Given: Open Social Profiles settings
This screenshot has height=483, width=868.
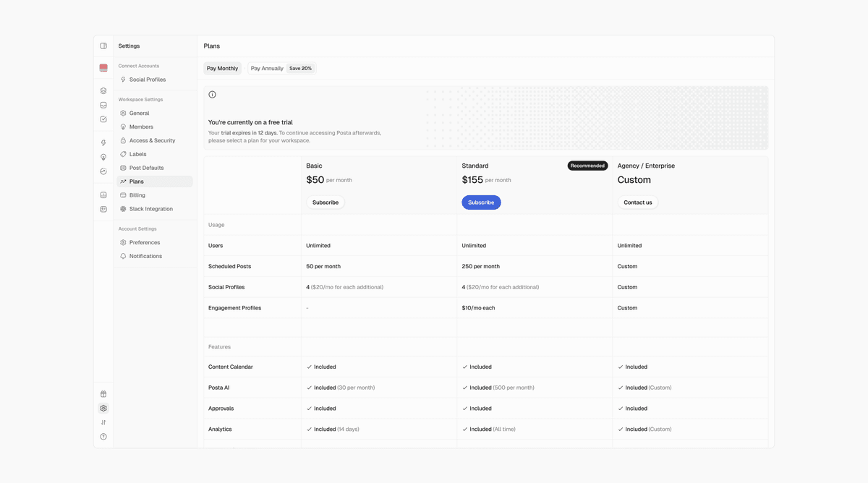Looking at the screenshot, I should click(x=148, y=80).
